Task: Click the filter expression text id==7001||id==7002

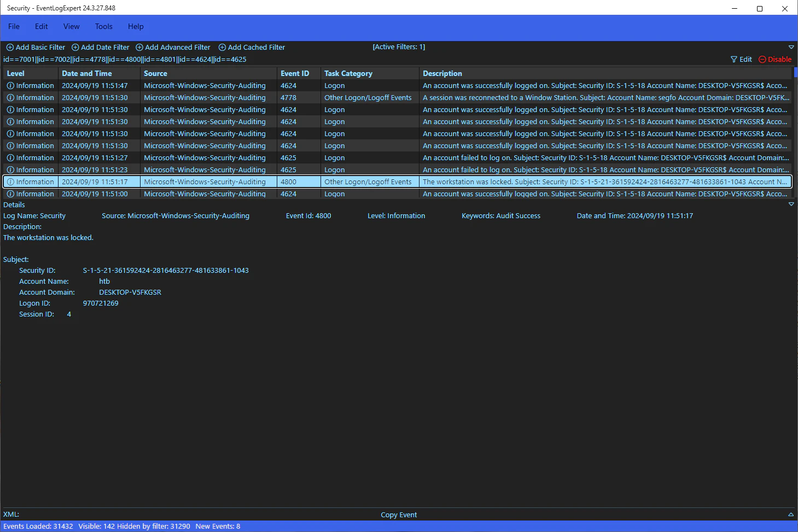Action: click(125, 60)
